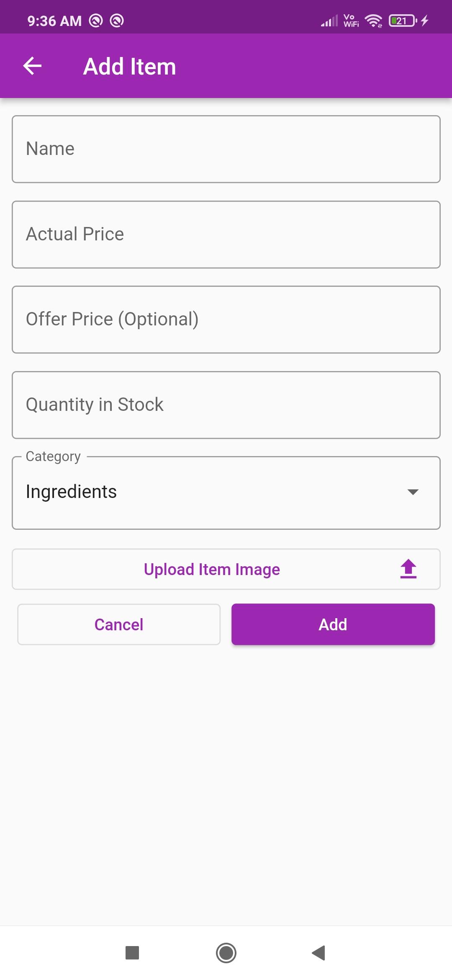
Task: Tap the cellular signal bars icon
Action: click(x=329, y=21)
